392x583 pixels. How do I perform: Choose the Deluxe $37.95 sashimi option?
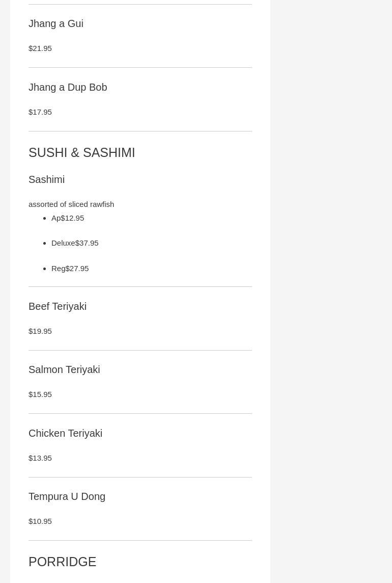pyautogui.click(x=75, y=243)
